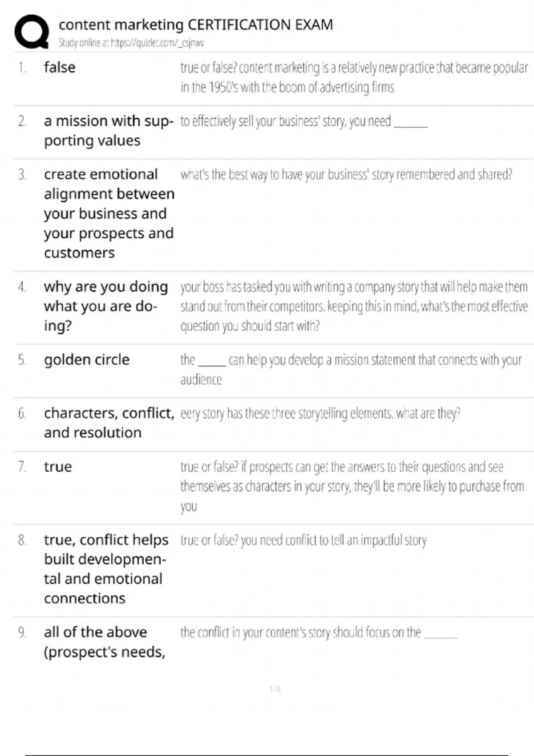Click the three storytelling elements question
This screenshot has width=534, height=756.
click(320, 414)
